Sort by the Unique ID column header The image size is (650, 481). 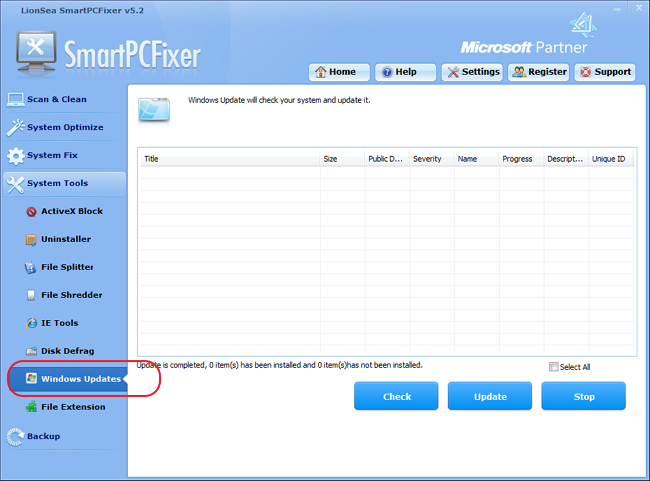pyautogui.click(x=611, y=159)
